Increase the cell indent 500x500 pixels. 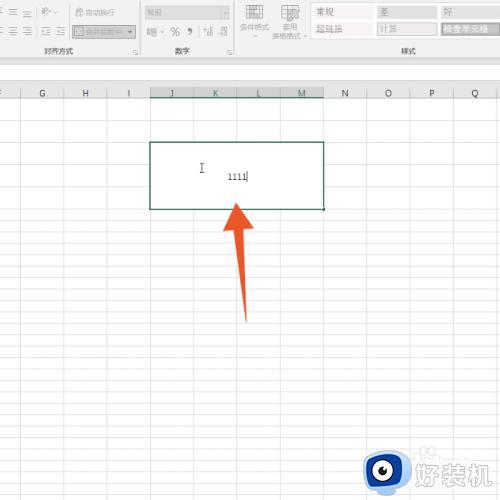pos(60,32)
